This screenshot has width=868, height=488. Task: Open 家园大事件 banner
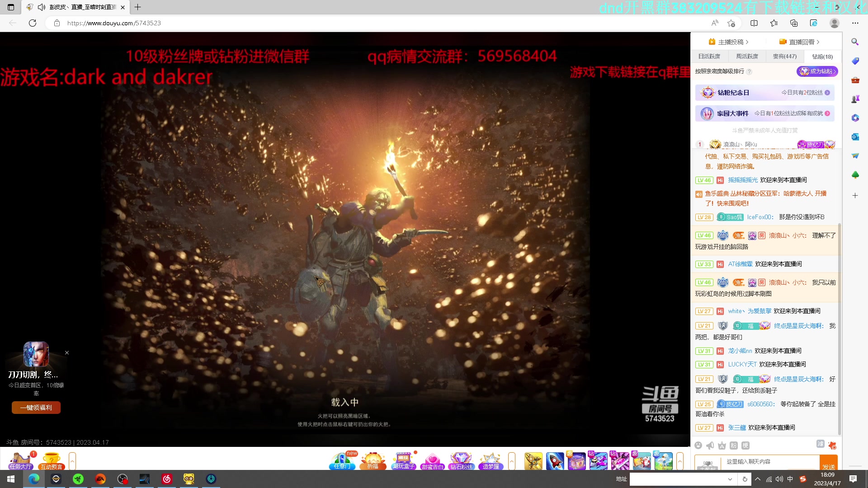765,113
